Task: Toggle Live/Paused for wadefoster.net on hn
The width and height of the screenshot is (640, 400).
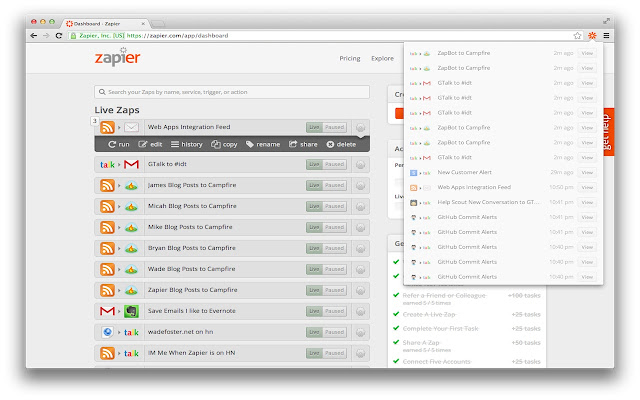Action: [x=327, y=333]
